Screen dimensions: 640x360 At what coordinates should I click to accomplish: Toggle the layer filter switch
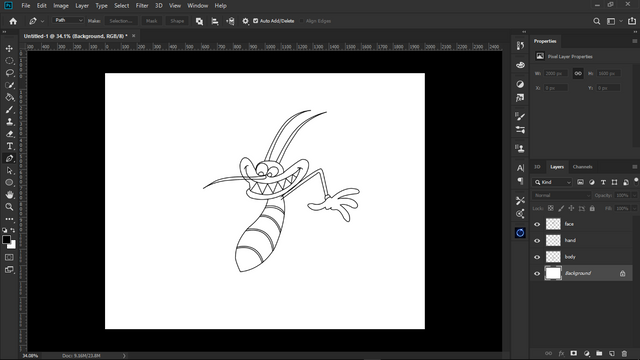[x=636, y=181]
